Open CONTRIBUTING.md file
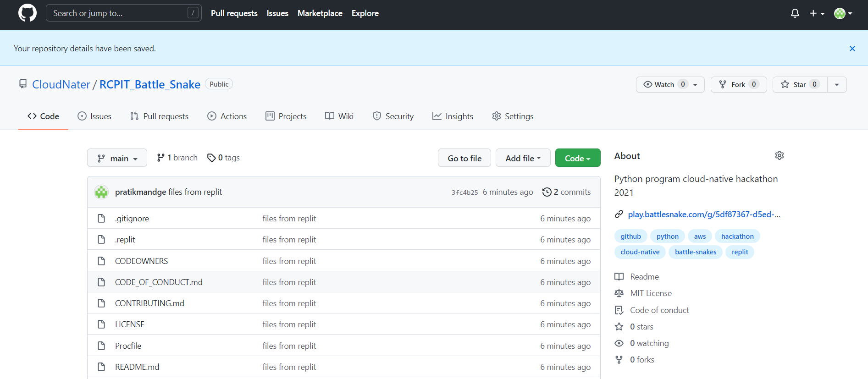 149,303
